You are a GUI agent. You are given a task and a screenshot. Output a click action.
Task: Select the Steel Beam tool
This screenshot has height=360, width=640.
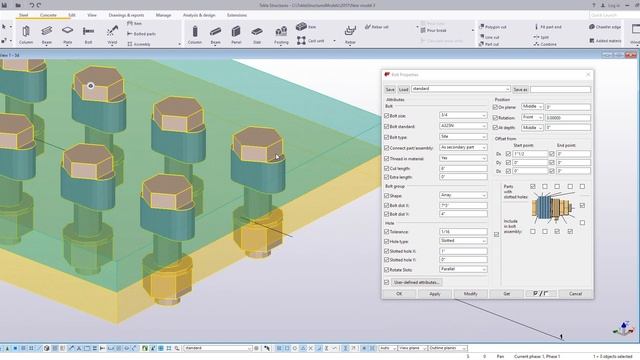[x=47, y=34]
